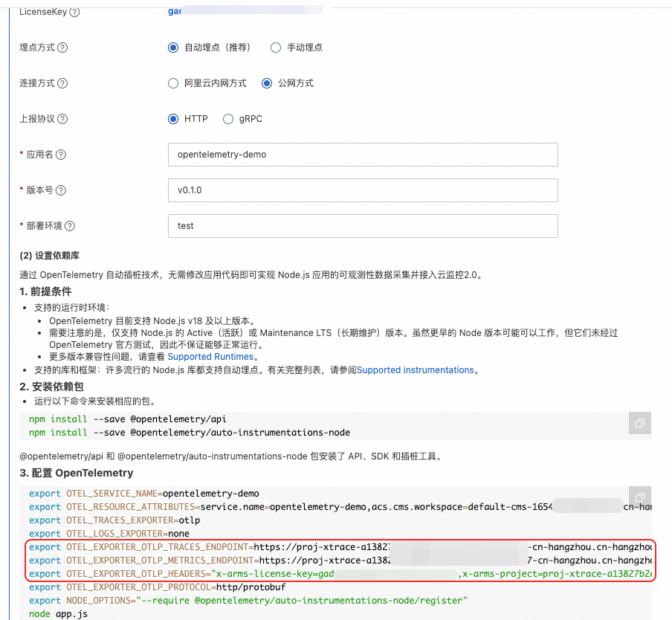The width and height of the screenshot is (672, 620).
Task: Click the OTLP_METRICS_ENDPOINT export line
Action: point(340,561)
